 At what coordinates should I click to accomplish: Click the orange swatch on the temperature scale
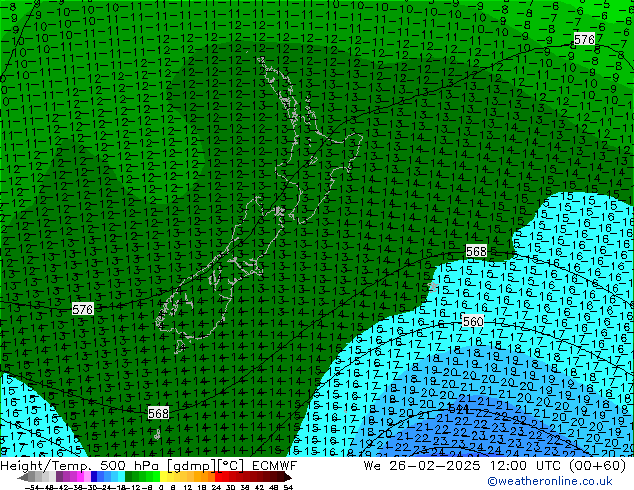198,477
